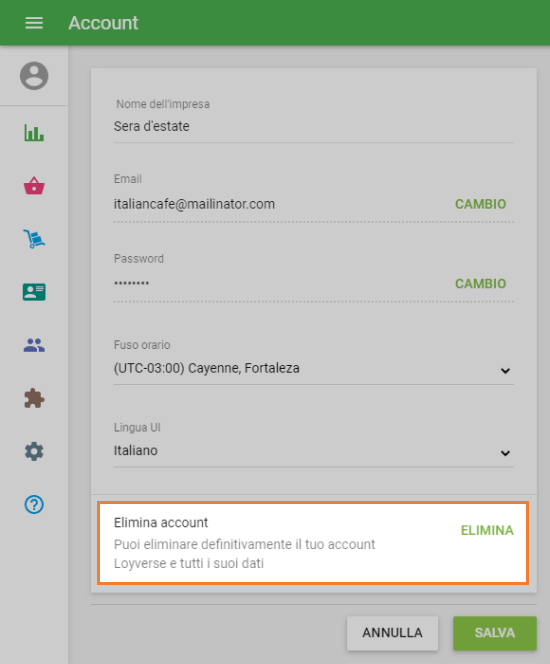Click CAMBIO next to the email address
Screen dimensions: 550x664
[480, 204]
